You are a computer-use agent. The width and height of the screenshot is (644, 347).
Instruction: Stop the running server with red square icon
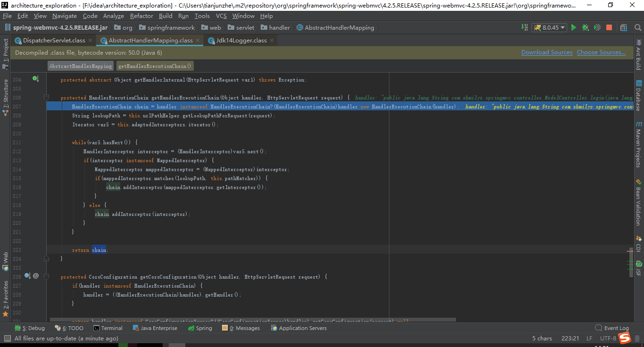pyautogui.click(x=609, y=27)
